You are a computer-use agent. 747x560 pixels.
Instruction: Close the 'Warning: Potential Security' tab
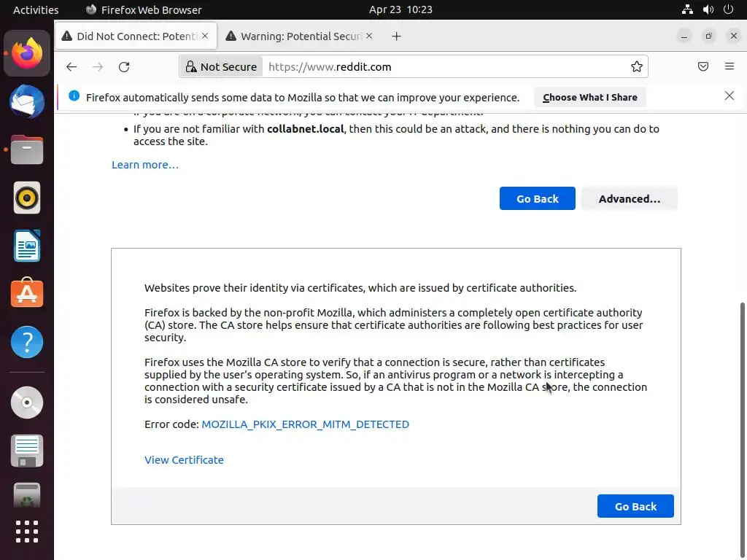(368, 36)
